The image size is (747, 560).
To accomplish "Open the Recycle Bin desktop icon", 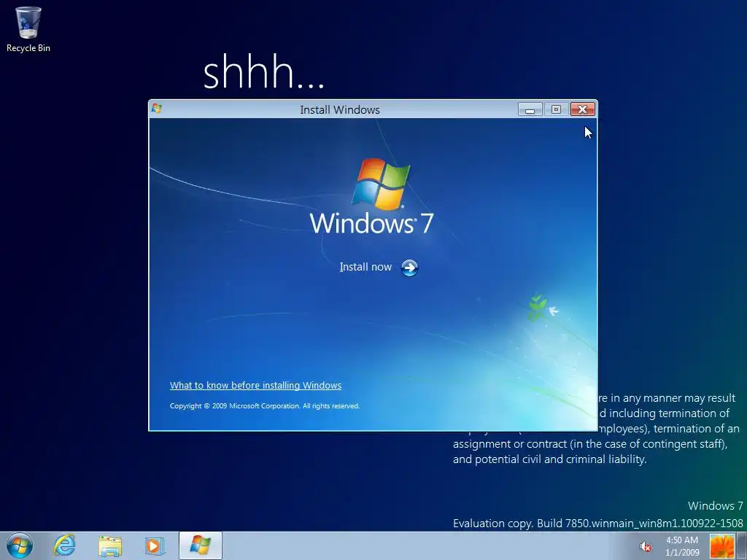I will tap(28, 28).
